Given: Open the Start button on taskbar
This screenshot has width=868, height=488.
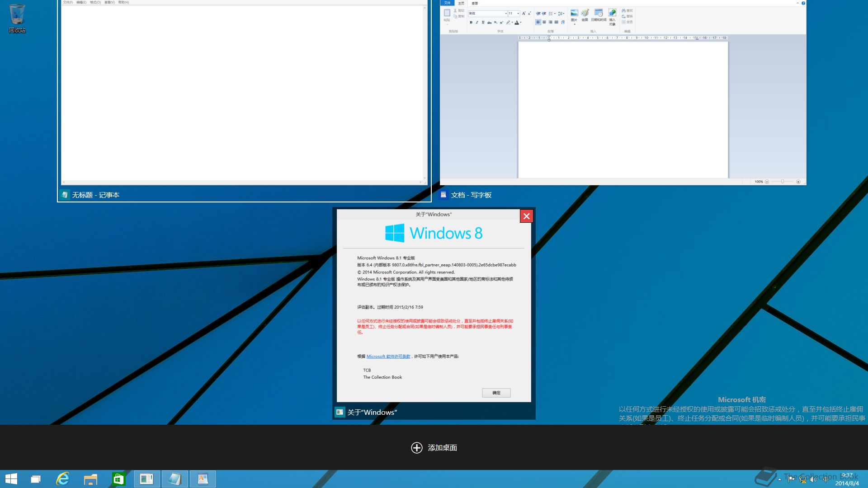Looking at the screenshot, I should point(11,479).
